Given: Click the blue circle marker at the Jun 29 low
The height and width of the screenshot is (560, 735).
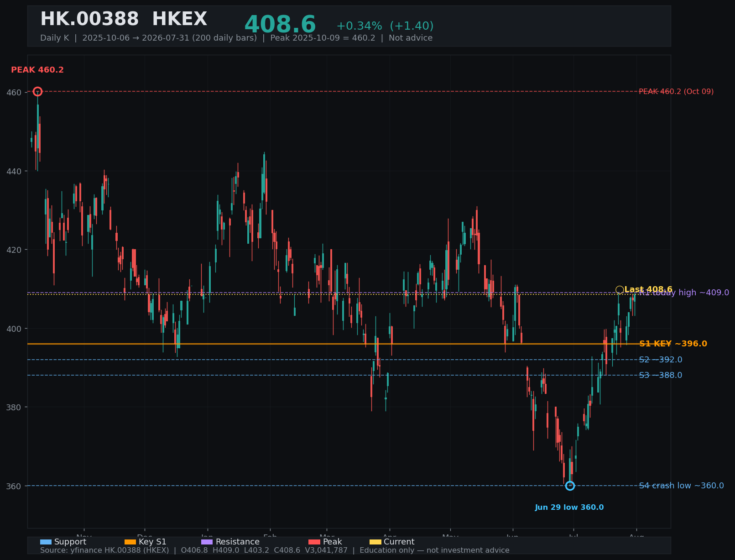Looking at the screenshot, I should pyautogui.click(x=570, y=486).
